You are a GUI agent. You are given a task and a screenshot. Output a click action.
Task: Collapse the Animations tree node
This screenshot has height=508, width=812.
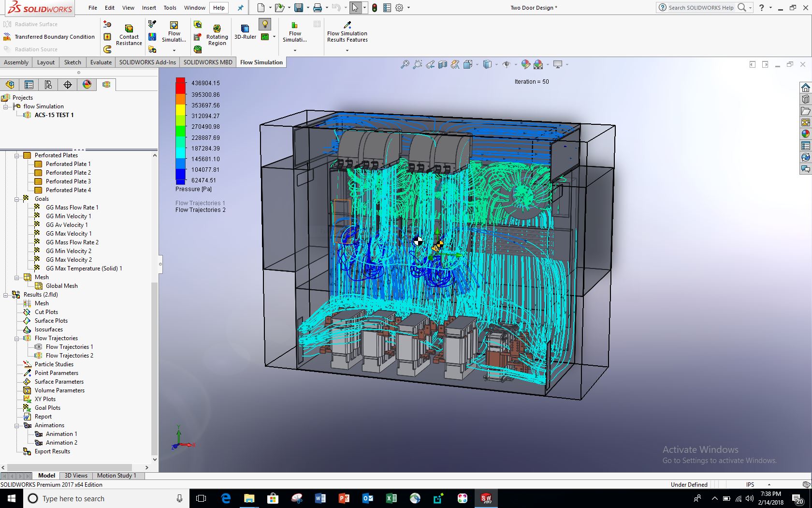(x=16, y=426)
